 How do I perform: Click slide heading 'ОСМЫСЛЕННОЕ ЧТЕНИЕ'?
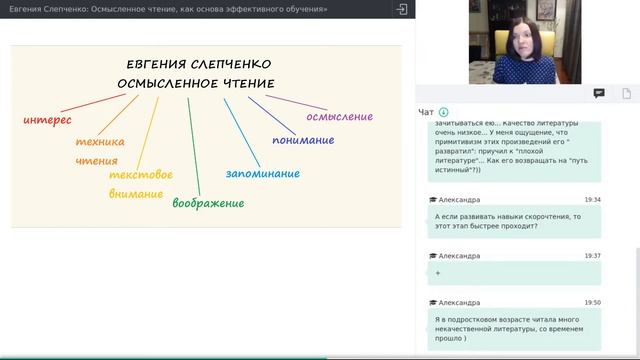point(196,84)
